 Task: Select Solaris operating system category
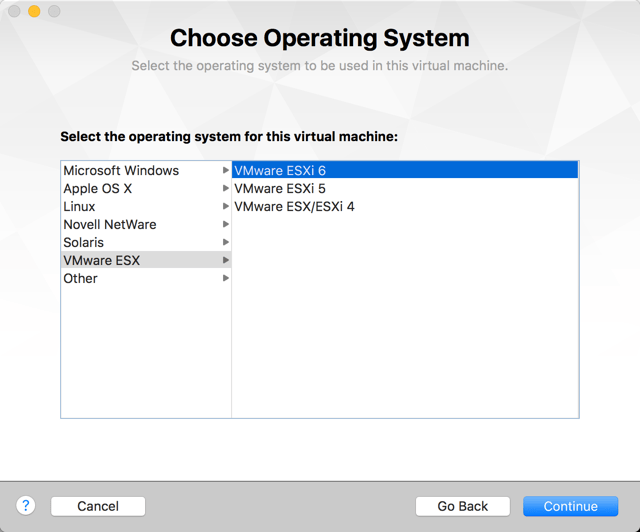click(83, 242)
